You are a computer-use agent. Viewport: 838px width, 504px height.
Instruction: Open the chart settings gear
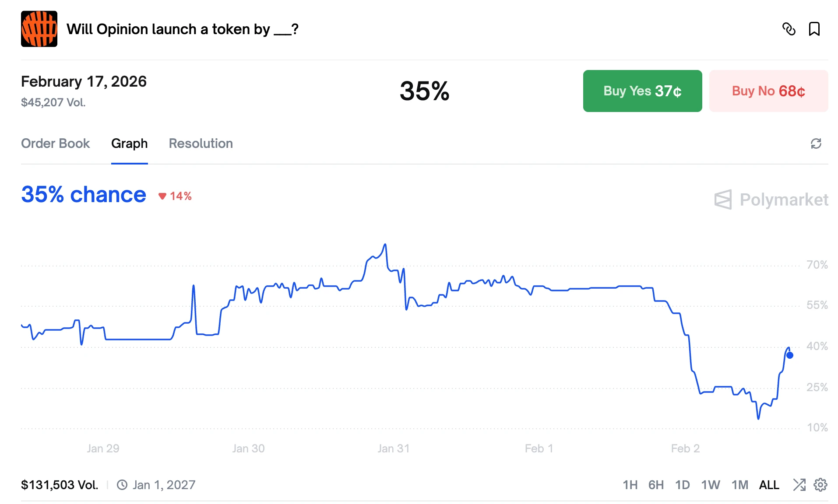click(820, 485)
